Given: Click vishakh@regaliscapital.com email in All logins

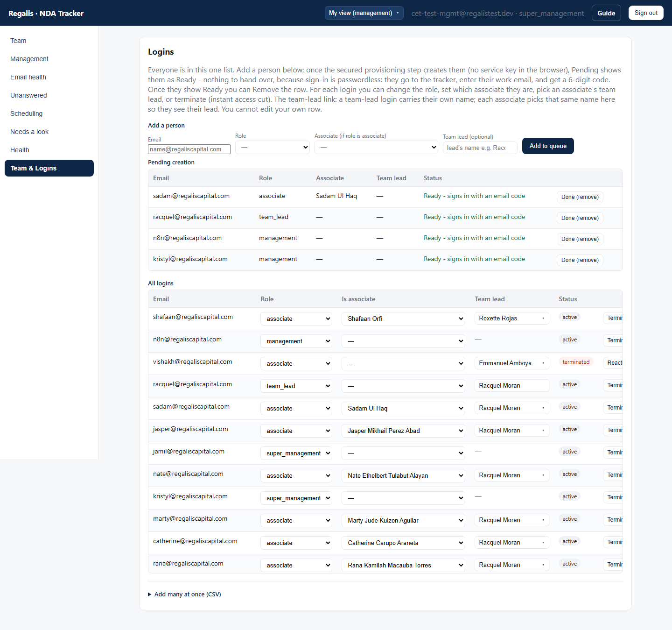Looking at the screenshot, I should 192,362.
